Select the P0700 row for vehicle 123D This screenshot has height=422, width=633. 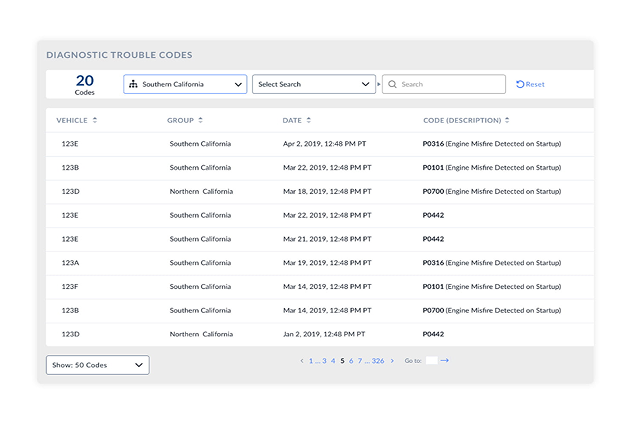[315, 191]
